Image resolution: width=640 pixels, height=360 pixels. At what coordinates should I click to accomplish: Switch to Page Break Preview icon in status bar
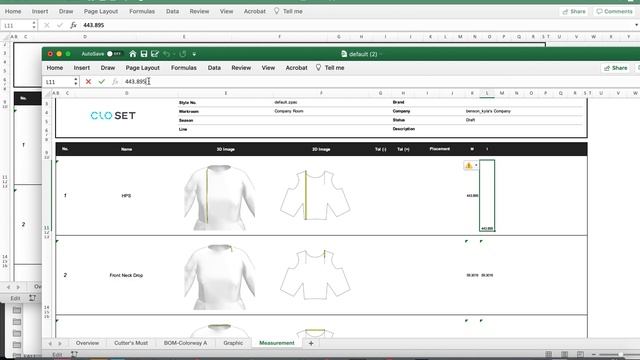click(580, 354)
